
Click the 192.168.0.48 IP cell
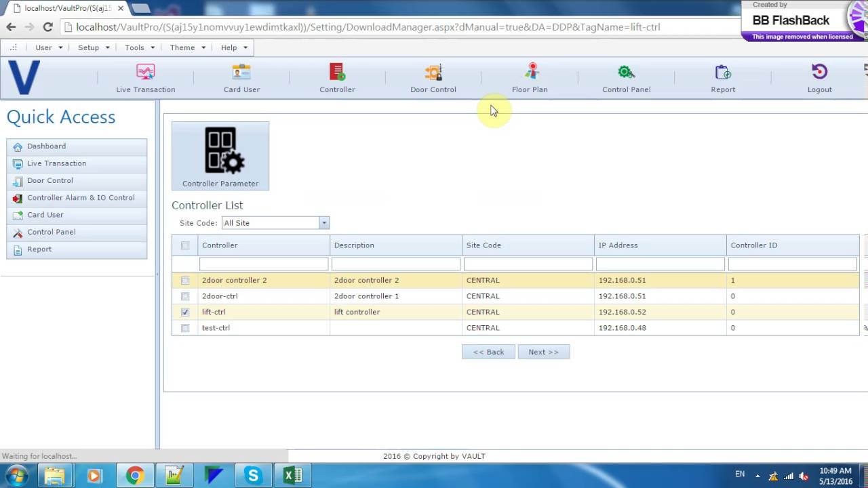660,328
